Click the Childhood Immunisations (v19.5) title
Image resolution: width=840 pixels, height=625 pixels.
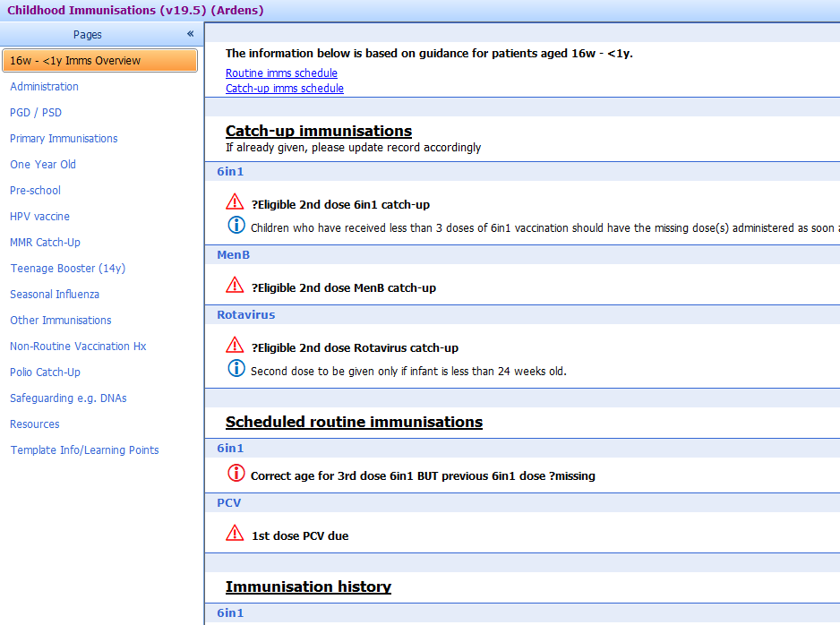pyautogui.click(x=135, y=10)
